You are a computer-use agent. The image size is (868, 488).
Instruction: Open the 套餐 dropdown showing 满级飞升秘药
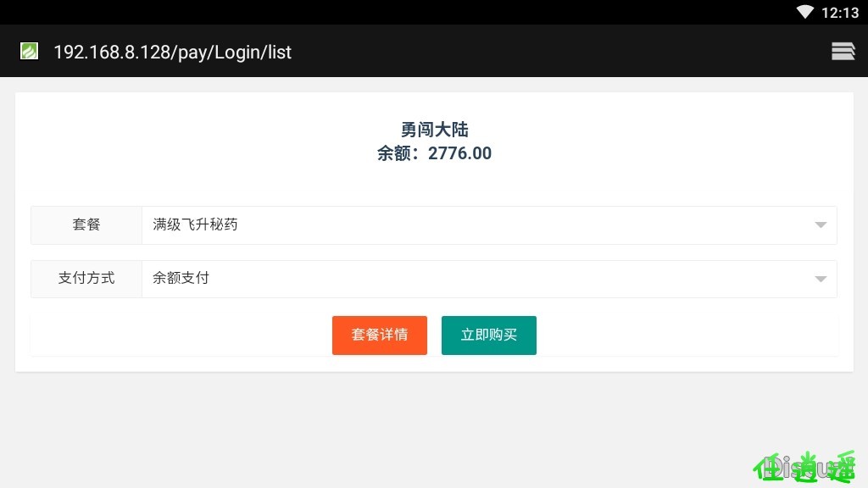tap(489, 225)
